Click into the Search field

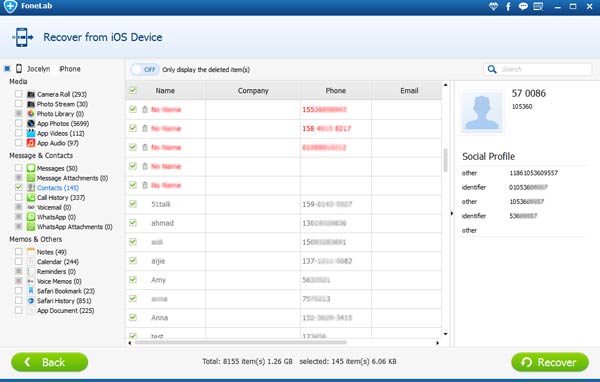[x=538, y=69]
